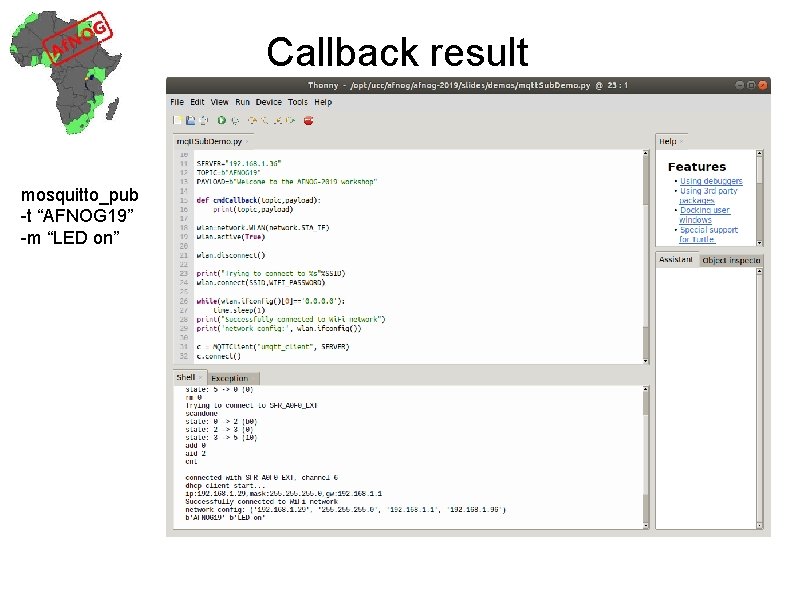Close the Thonny window

point(762,85)
